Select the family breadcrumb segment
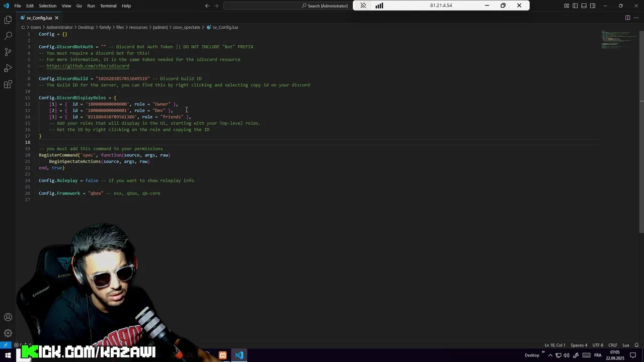 pyautogui.click(x=105, y=27)
